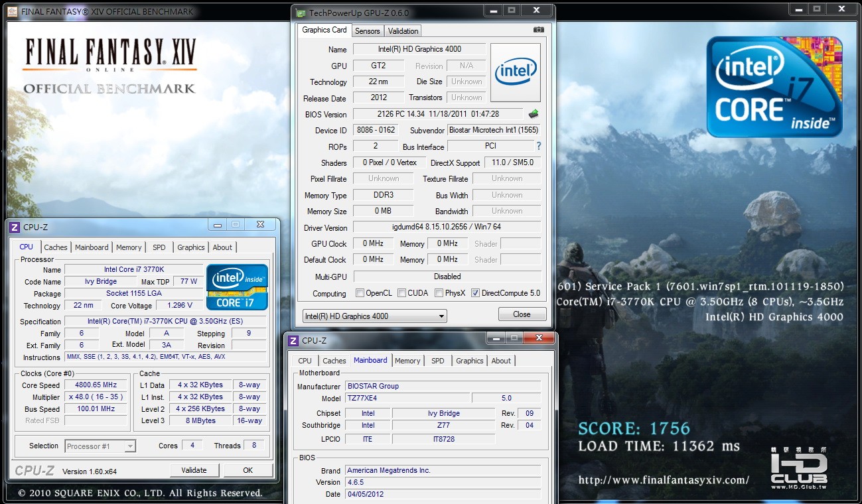Viewport: 862px width, 504px height.
Task: Click Intel Core i7 badge in CPU-Z
Action: [x=237, y=287]
